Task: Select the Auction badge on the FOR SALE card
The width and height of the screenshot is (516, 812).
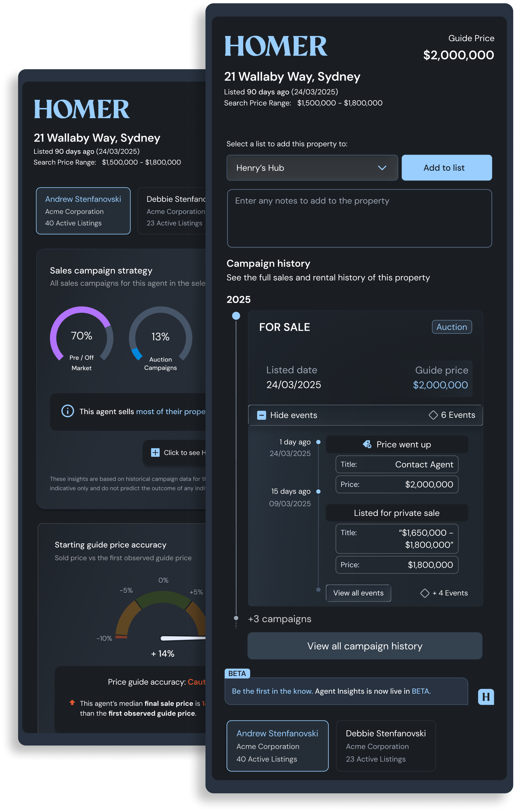Action: tap(452, 327)
